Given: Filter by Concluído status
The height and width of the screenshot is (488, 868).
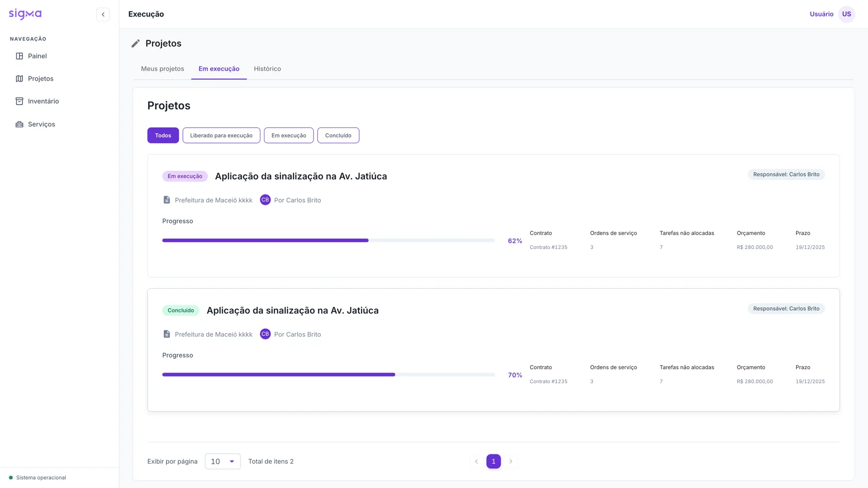Looking at the screenshot, I should click(x=338, y=135).
